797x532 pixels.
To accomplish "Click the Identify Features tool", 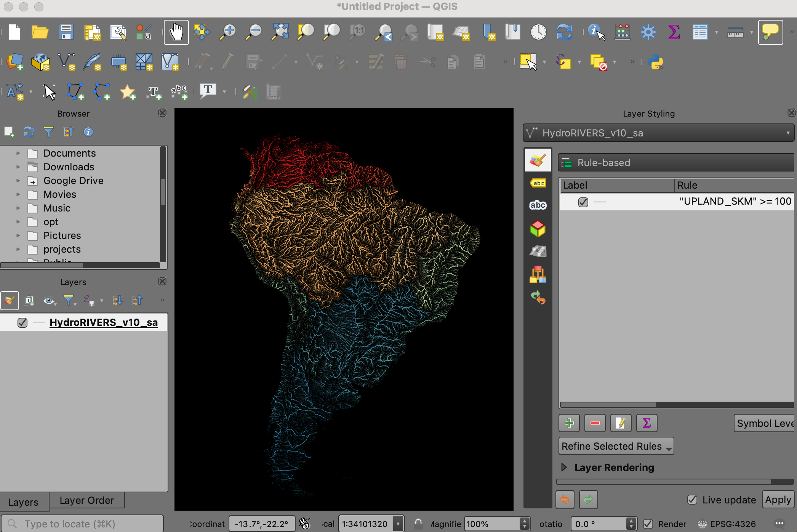I will point(596,32).
